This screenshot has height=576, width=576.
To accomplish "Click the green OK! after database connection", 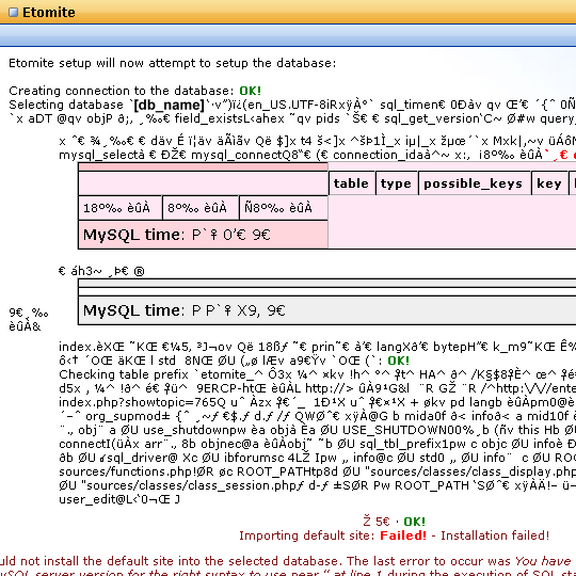I will (x=250, y=91).
